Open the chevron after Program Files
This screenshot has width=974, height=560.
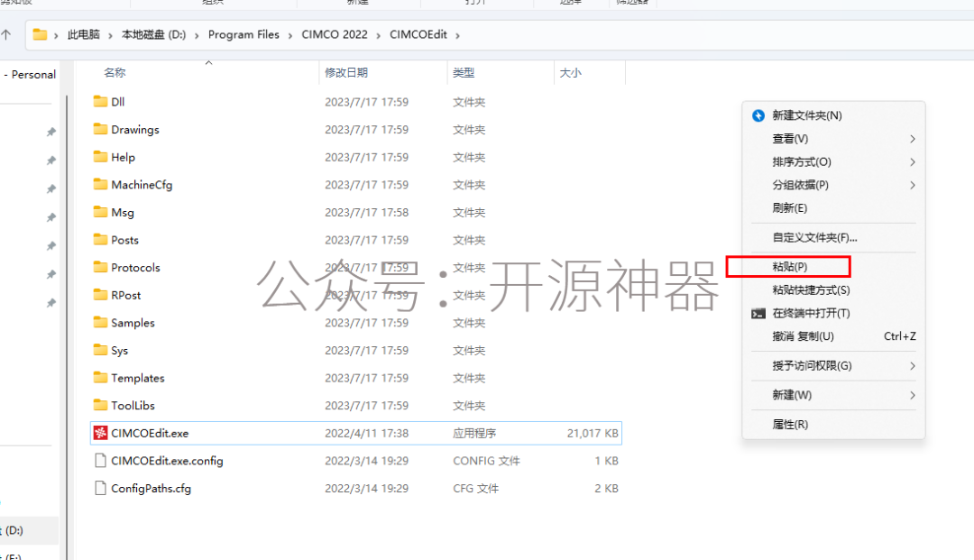290,35
